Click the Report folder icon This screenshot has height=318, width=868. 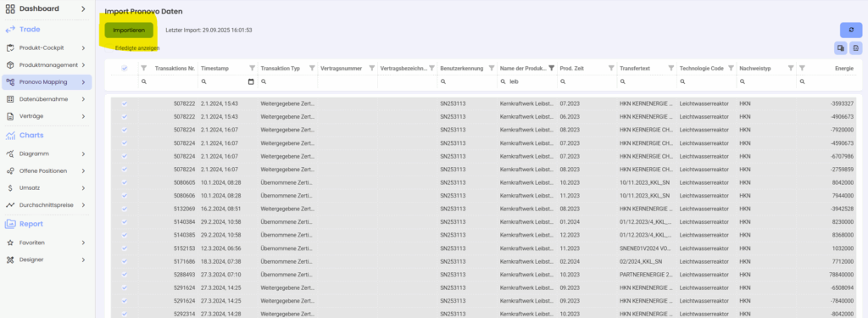tap(10, 224)
